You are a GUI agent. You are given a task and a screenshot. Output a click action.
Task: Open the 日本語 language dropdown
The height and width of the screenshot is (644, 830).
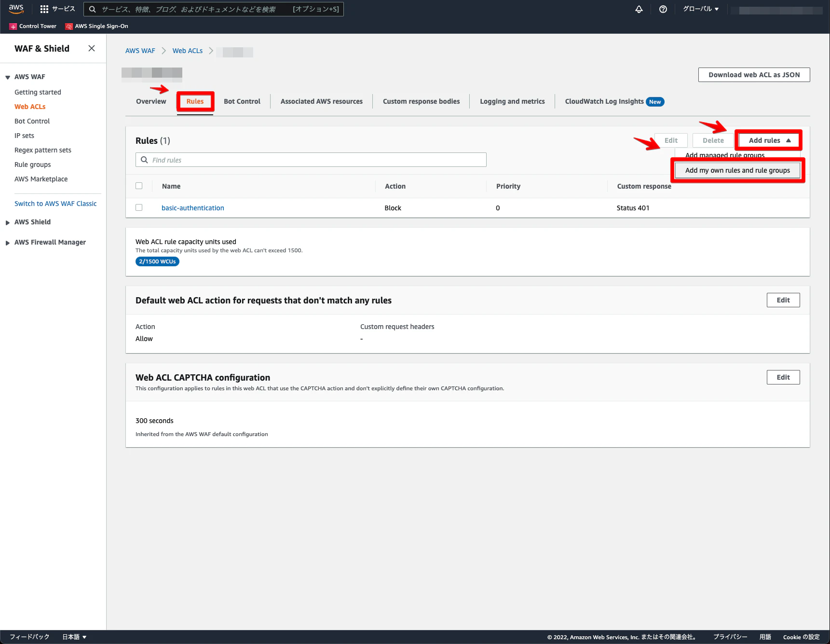[74, 637]
